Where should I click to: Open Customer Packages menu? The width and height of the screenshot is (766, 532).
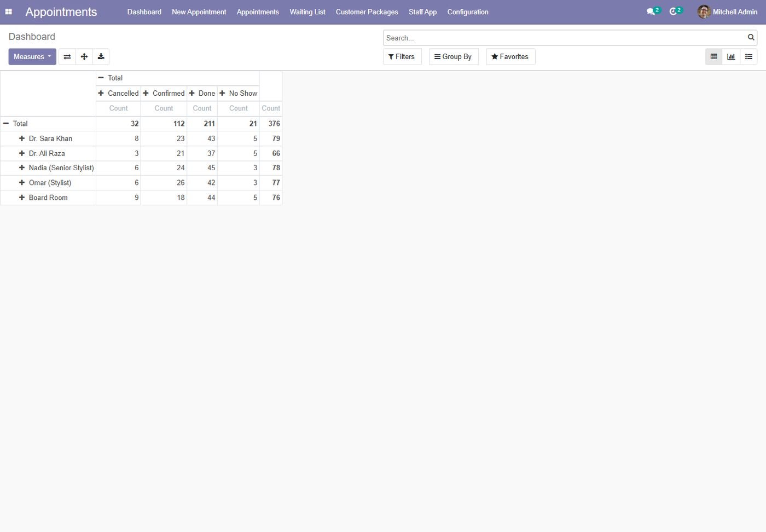click(x=367, y=11)
